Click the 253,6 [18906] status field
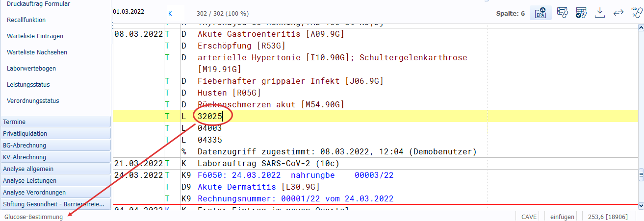Image resolution: width=644 pixels, height=221 pixels. pos(607,217)
